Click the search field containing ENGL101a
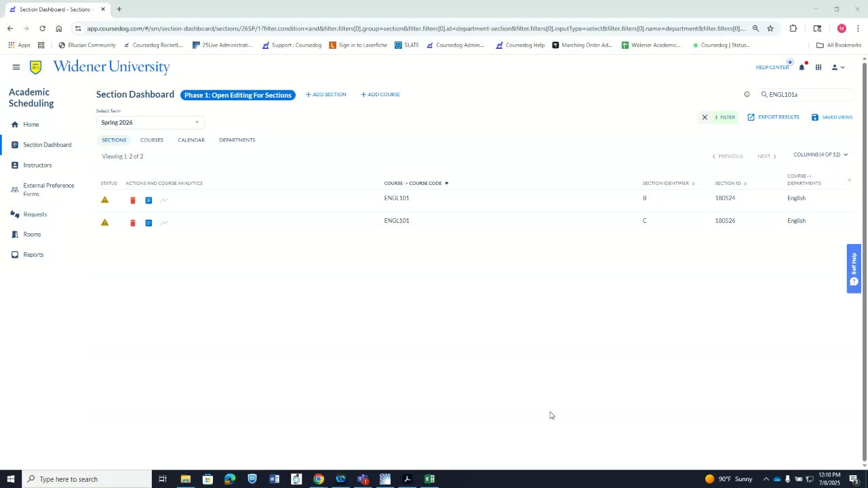Screen dimensions: 868x488 [x=807, y=95]
